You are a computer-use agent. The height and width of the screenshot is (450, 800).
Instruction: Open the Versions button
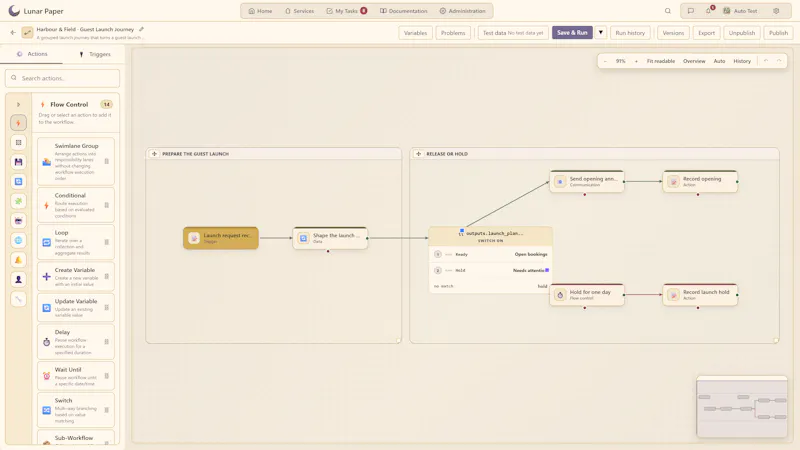tap(673, 33)
